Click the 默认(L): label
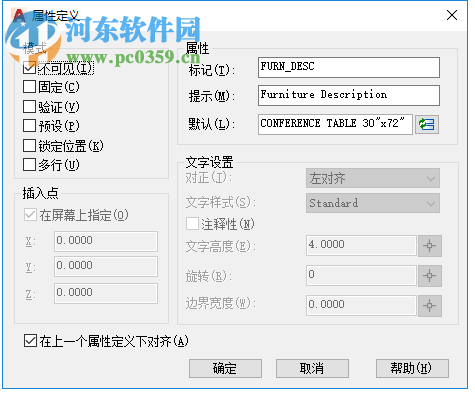Screen dimensions: 475x393 [212, 124]
